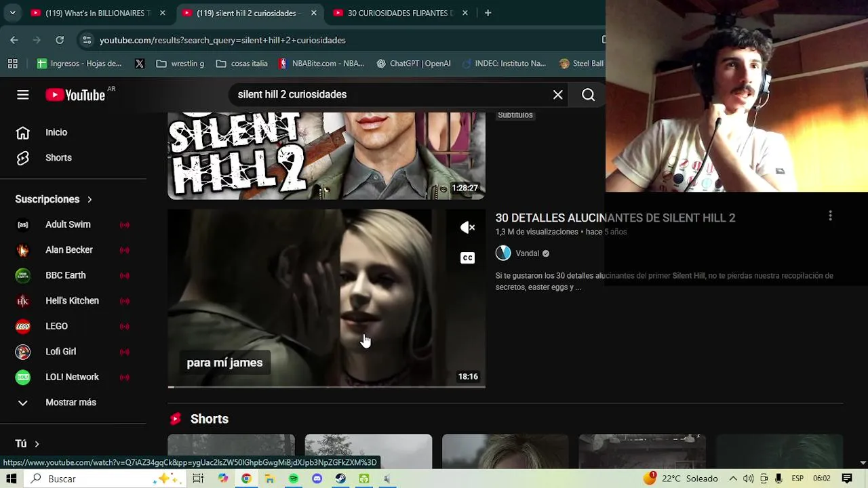The width and height of the screenshot is (868, 488).
Task: Click the site information icon in the address bar
Action: point(87,40)
